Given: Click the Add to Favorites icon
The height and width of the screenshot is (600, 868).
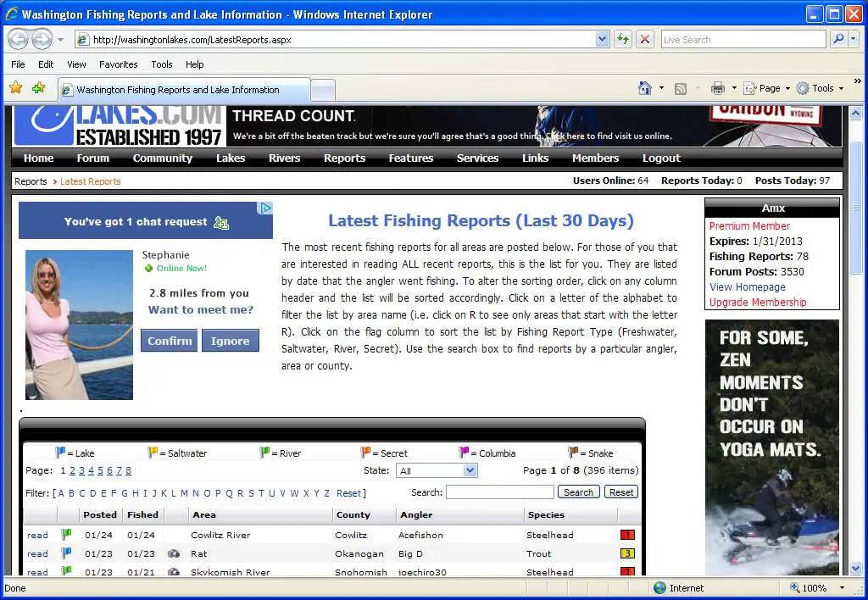Looking at the screenshot, I should [x=38, y=88].
